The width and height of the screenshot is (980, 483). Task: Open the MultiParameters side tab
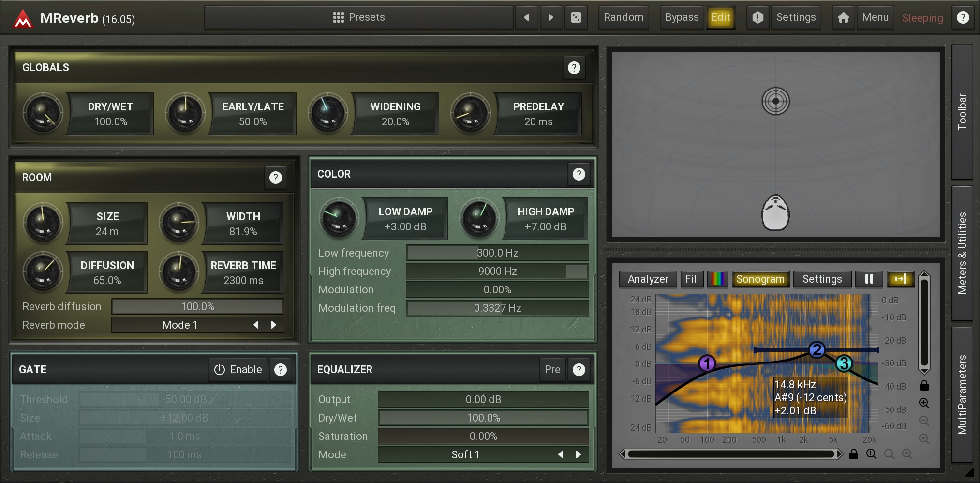click(x=962, y=394)
